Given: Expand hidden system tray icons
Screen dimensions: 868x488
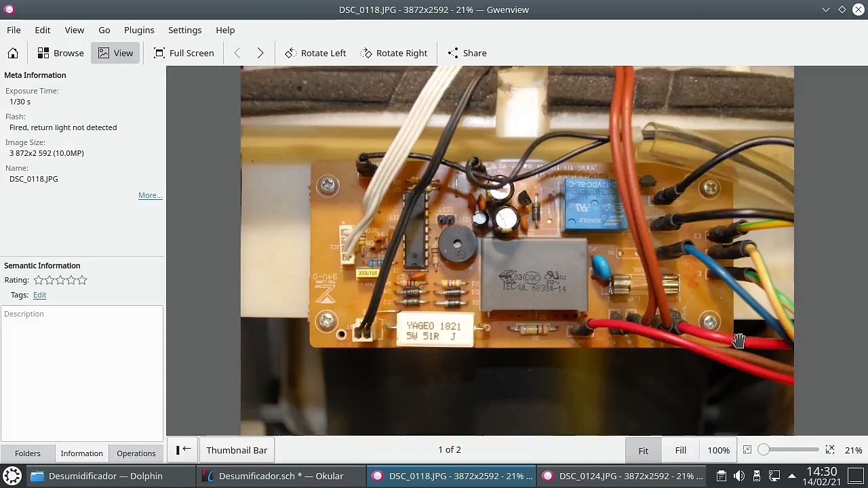Looking at the screenshot, I should point(792,476).
